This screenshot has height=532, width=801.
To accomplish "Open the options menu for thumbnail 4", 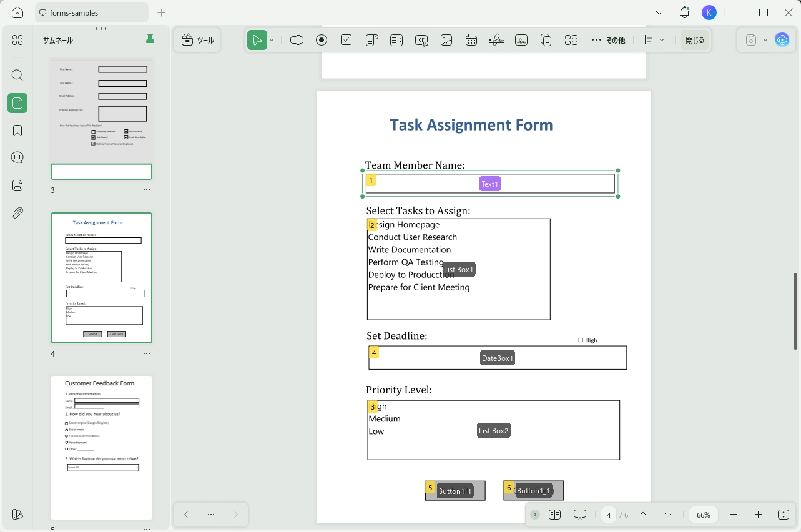I will coord(147,353).
